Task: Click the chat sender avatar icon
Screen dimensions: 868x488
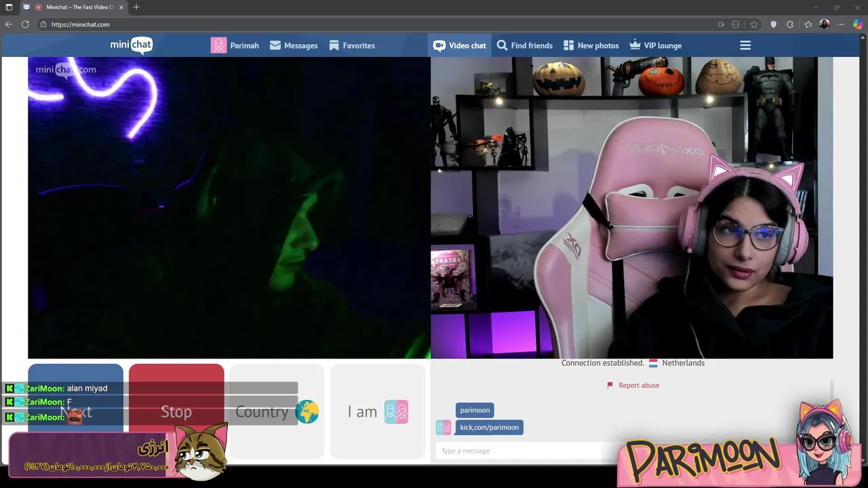Action: (443, 427)
